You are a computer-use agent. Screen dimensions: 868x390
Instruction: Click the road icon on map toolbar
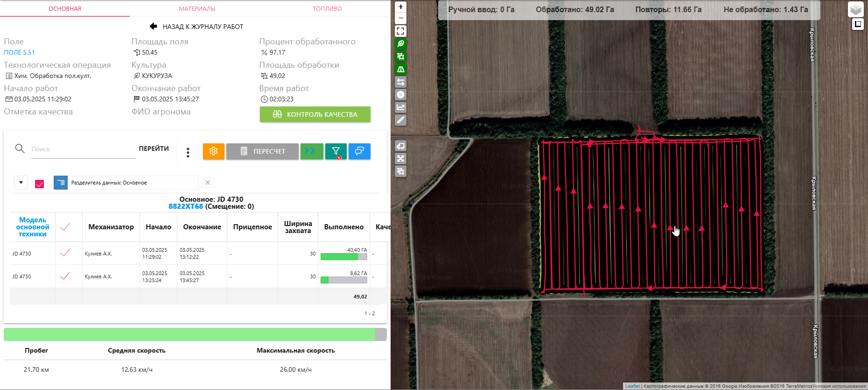(x=400, y=69)
